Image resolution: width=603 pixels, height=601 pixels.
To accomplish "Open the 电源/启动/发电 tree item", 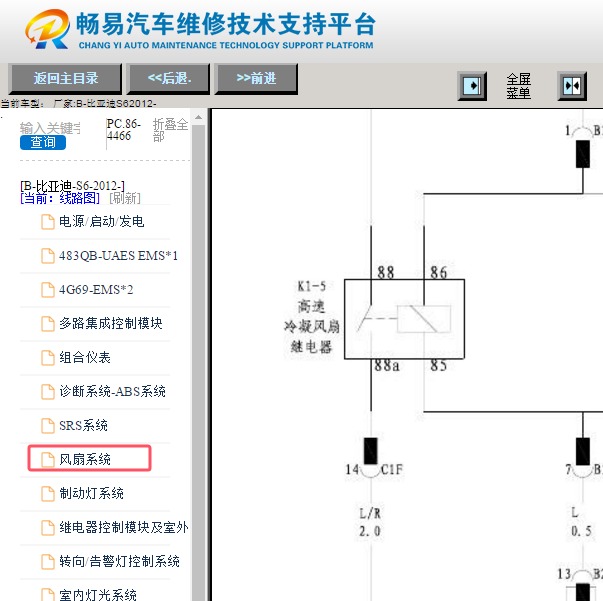I will tap(102, 221).
